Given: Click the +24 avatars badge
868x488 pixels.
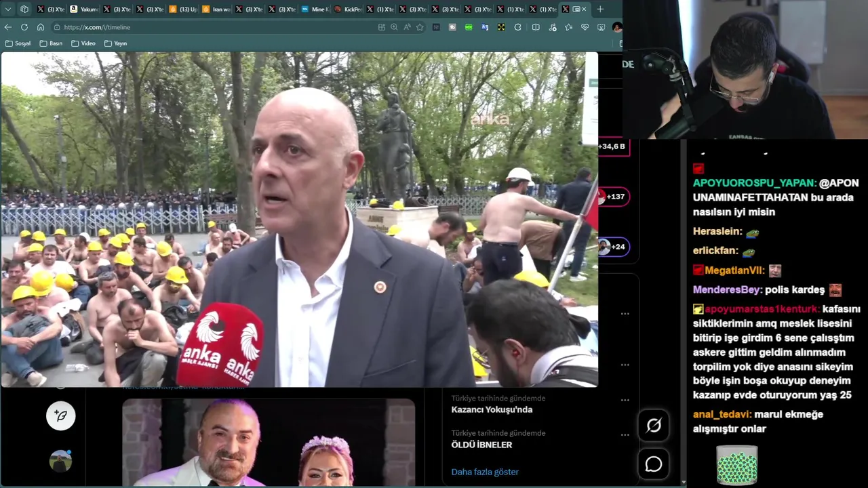Looking at the screenshot, I should (x=614, y=247).
